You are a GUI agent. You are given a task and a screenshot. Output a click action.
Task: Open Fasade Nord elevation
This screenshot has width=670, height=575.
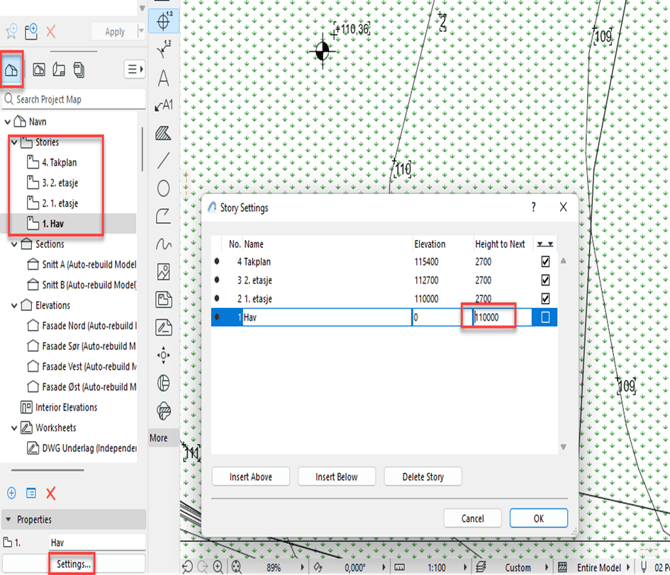click(85, 325)
